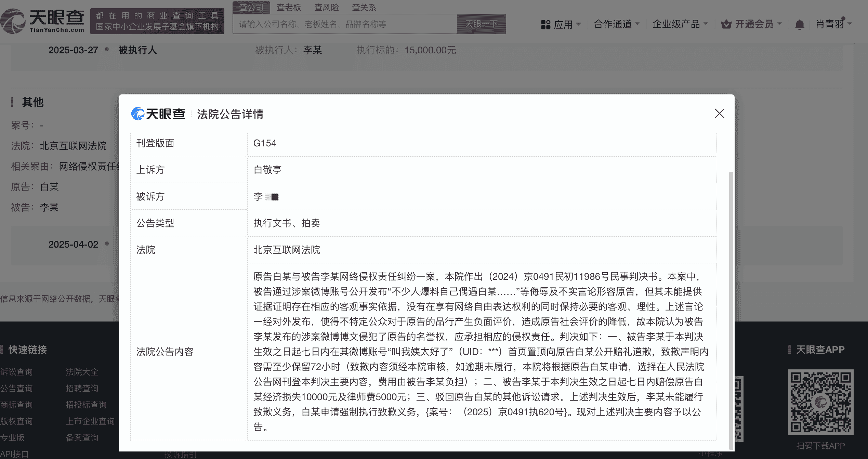Select the 查关系 tab
The height and width of the screenshot is (459, 868).
click(x=364, y=7)
